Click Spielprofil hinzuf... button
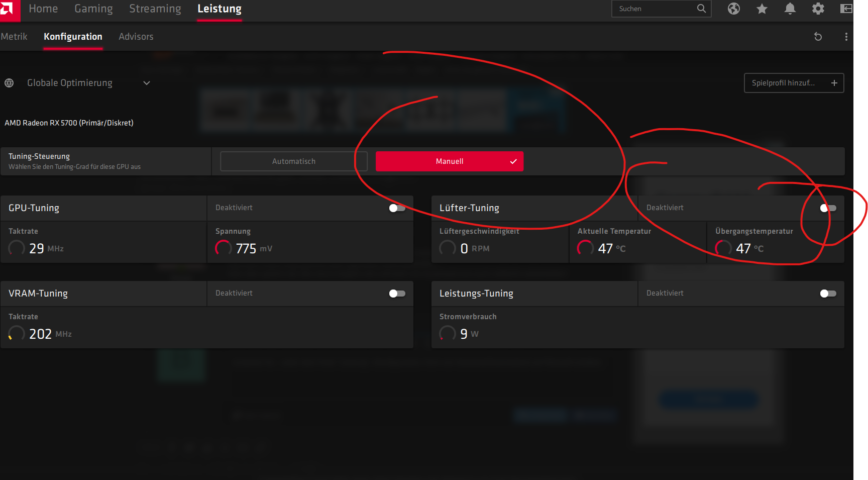 pyautogui.click(x=794, y=83)
